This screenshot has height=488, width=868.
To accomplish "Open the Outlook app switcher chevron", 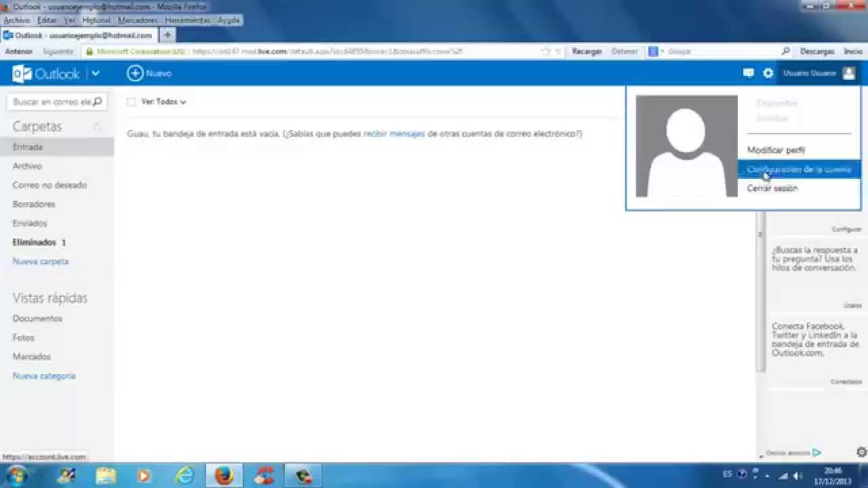I will click(x=96, y=73).
